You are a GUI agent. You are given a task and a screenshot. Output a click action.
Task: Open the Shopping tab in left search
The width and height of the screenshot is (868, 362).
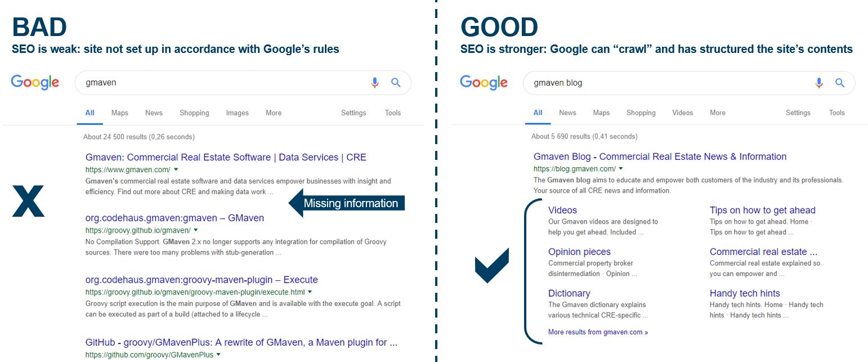194,113
